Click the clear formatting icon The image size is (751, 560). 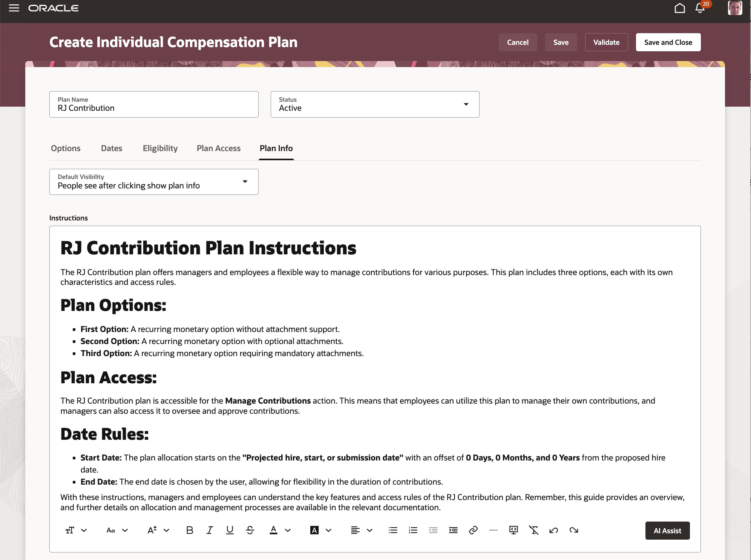pyautogui.click(x=533, y=530)
